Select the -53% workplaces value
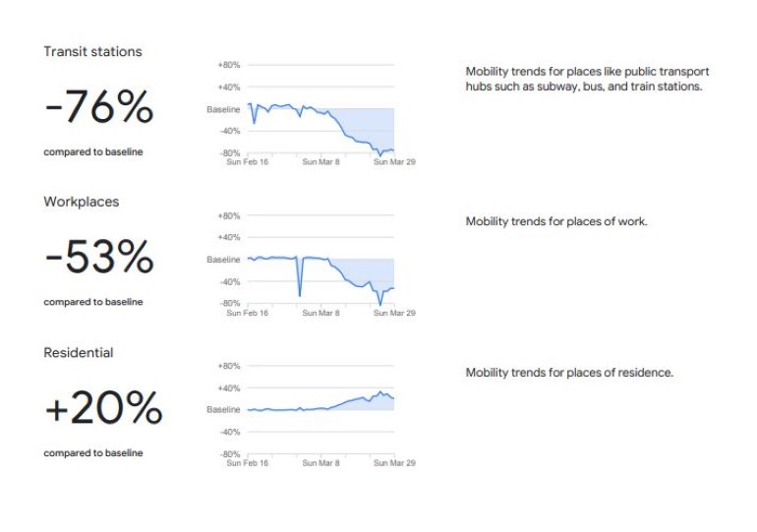757x532 pixels. [98, 259]
